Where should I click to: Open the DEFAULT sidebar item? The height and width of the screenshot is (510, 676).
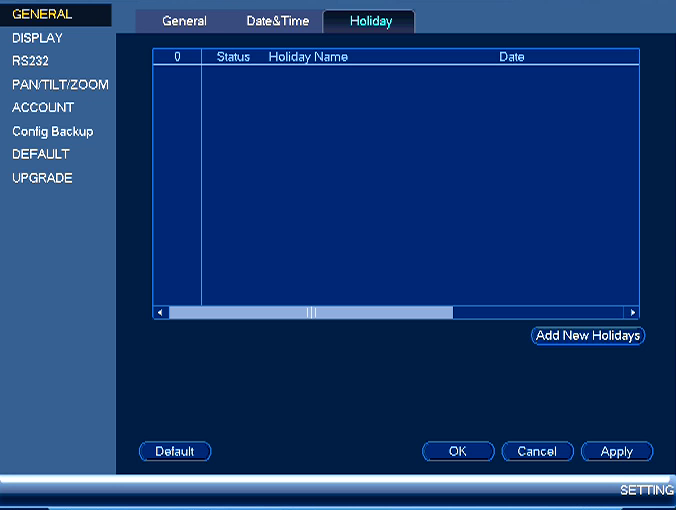coord(41,154)
